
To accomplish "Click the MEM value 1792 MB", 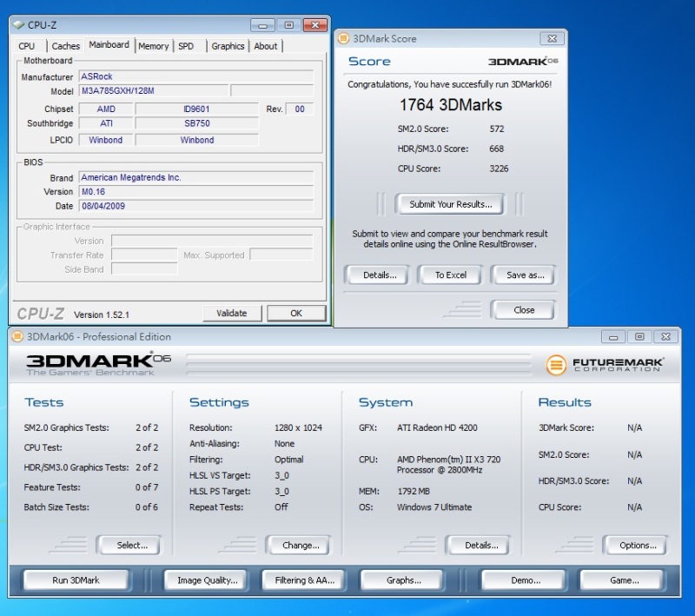I will (x=414, y=491).
